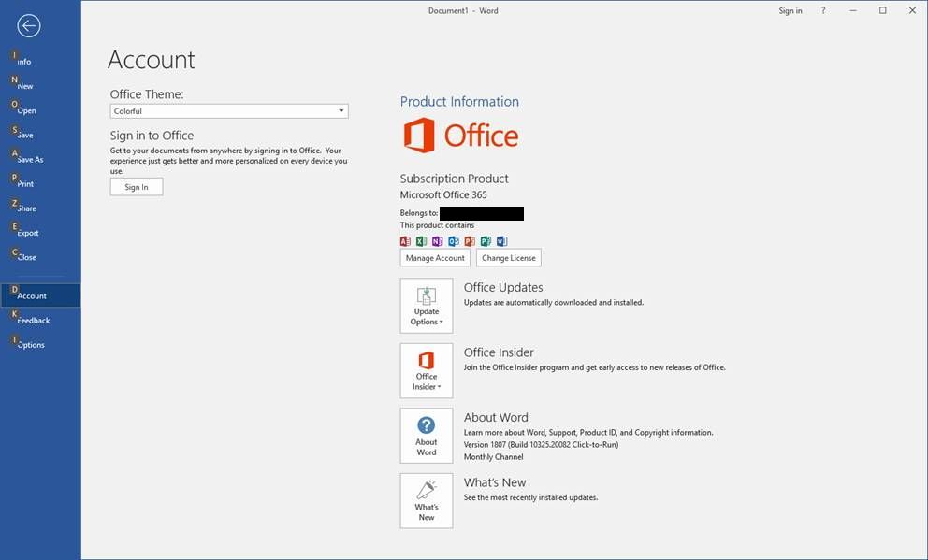Click the Office logo under Product Information
Screen dimensions: 928x560
tap(461, 136)
